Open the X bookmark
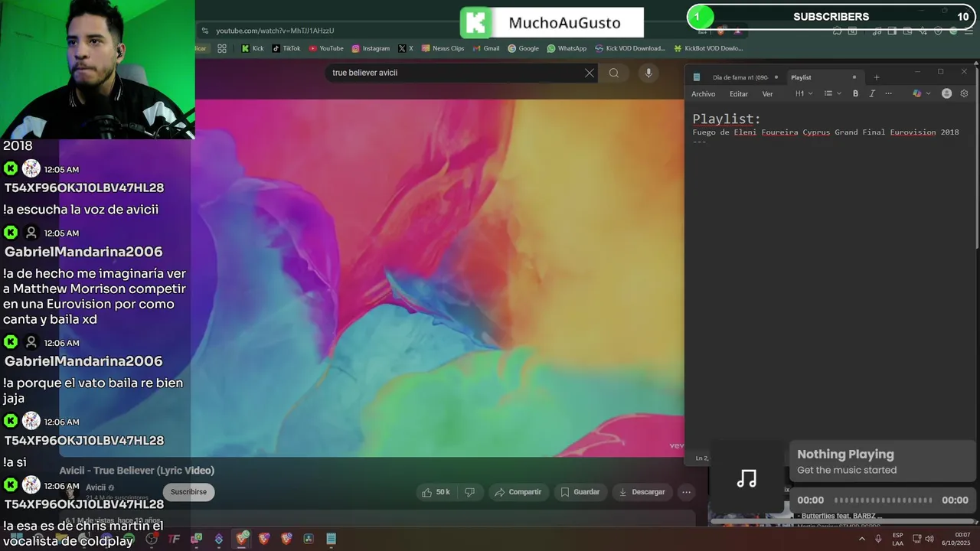 point(406,48)
